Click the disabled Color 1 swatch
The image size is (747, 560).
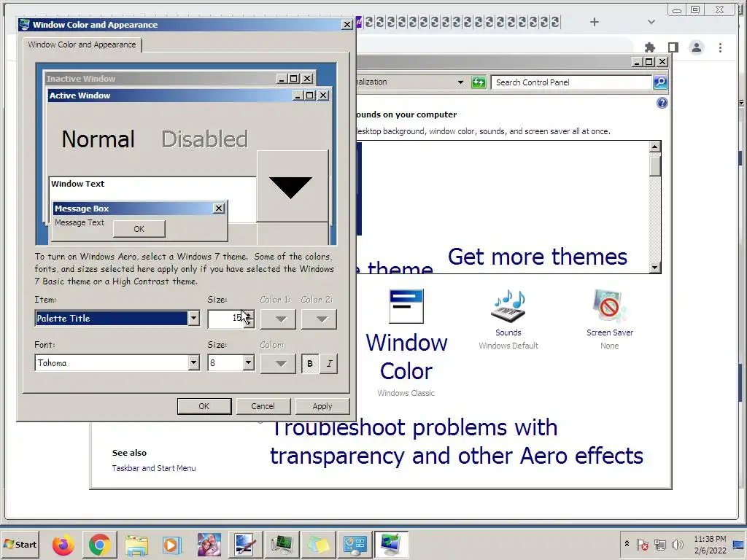[x=278, y=319]
